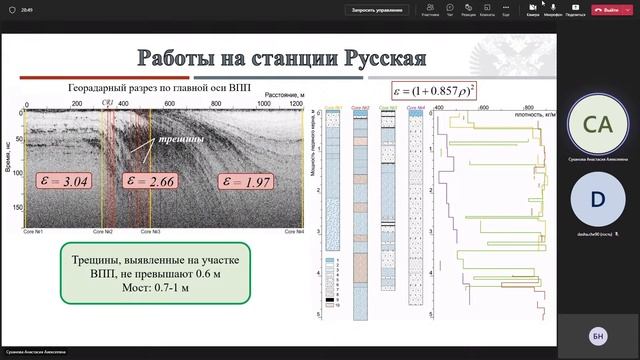Open the Участники participants panel

pyautogui.click(x=430, y=10)
